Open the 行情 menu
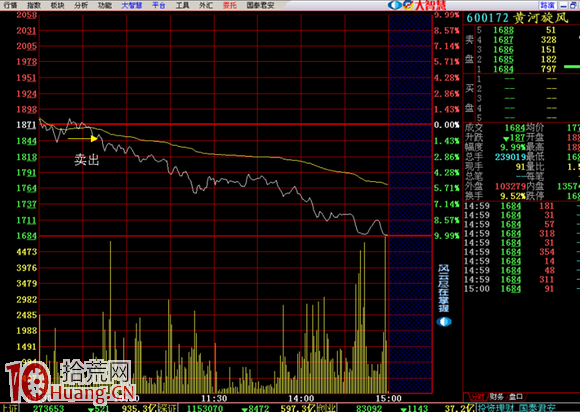The width and height of the screenshot is (580, 412). pos(11,5)
